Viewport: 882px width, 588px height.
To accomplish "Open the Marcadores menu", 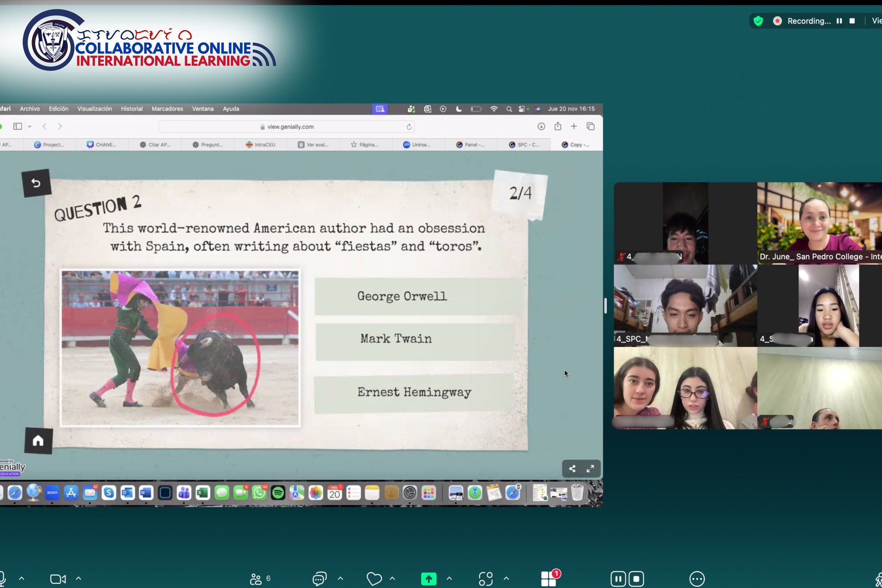I will (x=167, y=109).
